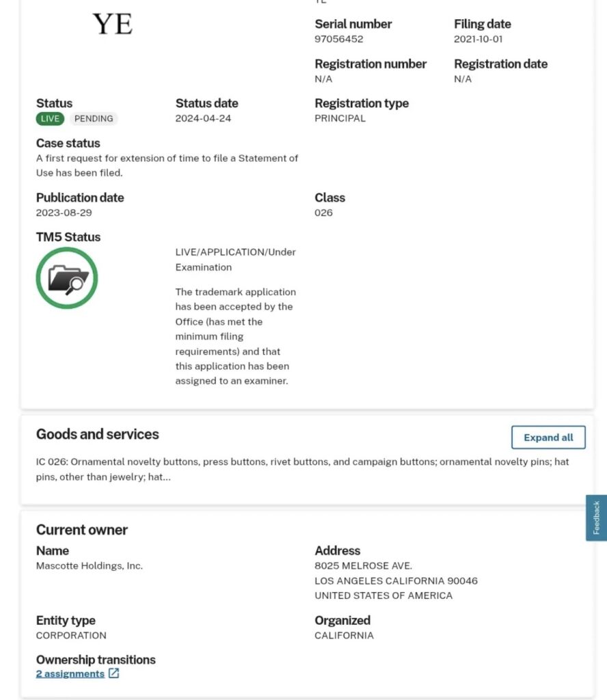Click the PENDING status badge
Viewport: 607px width, 700px height.
(94, 119)
